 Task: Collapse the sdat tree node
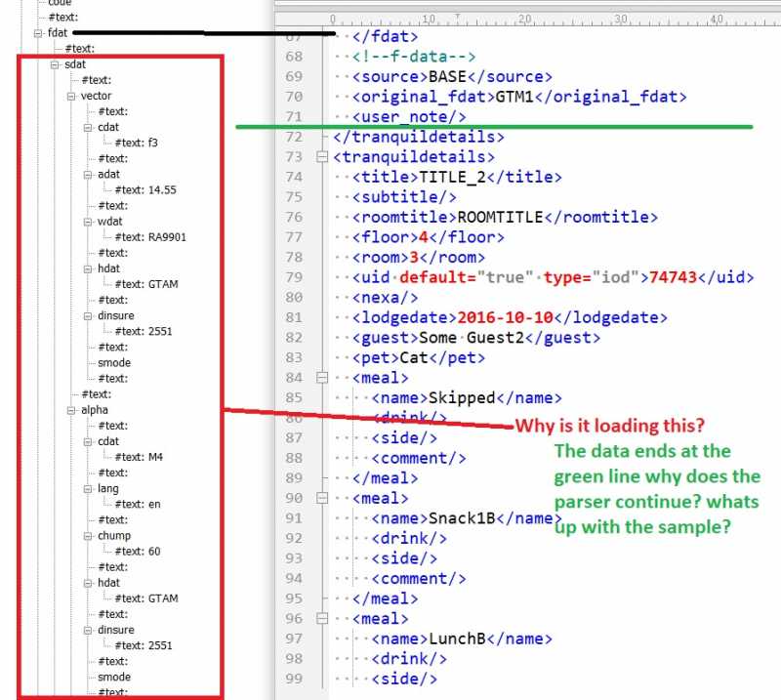56,64
